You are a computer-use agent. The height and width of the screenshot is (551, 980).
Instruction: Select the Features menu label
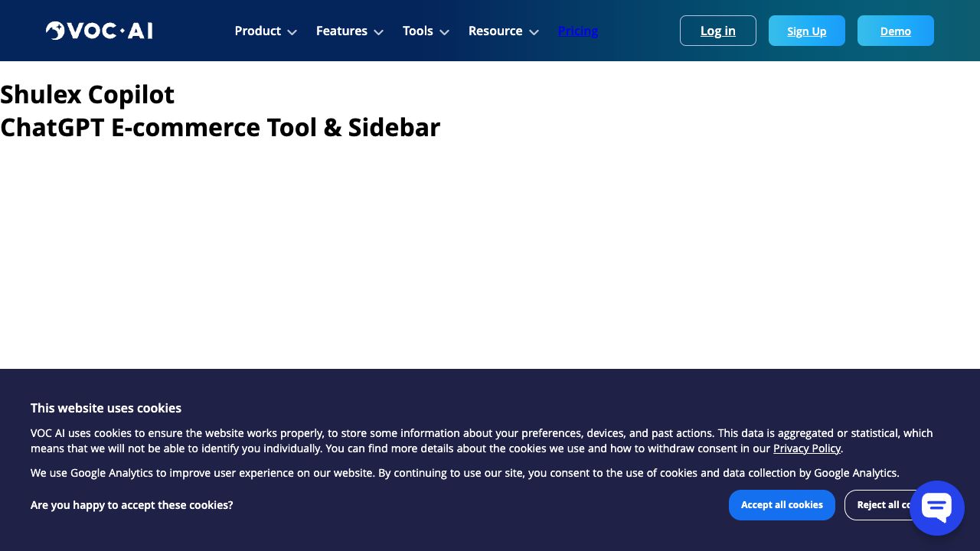point(341,31)
